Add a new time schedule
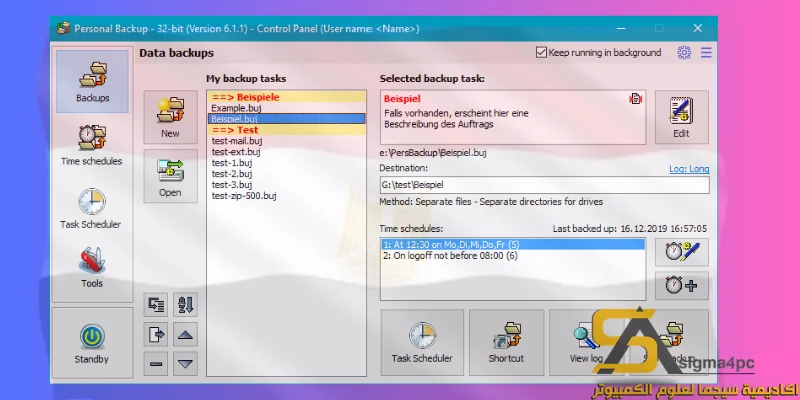Viewport: 800px width, 400px height. click(x=682, y=285)
